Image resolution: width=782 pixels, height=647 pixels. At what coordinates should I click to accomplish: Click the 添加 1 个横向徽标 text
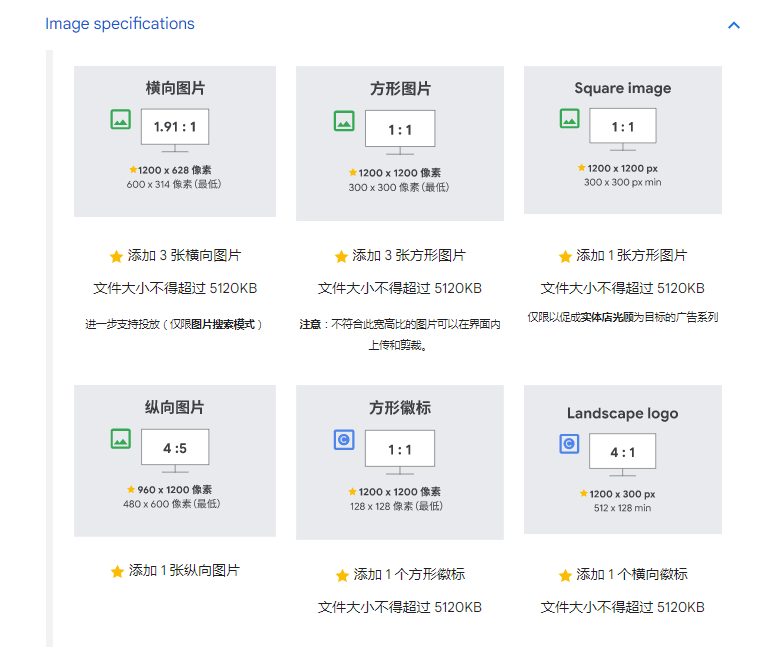[632, 575]
